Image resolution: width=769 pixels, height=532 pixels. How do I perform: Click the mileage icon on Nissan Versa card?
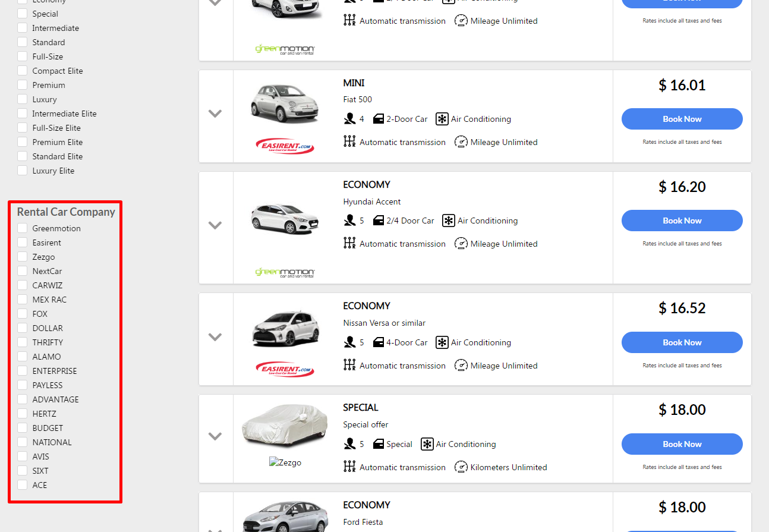(461, 366)
